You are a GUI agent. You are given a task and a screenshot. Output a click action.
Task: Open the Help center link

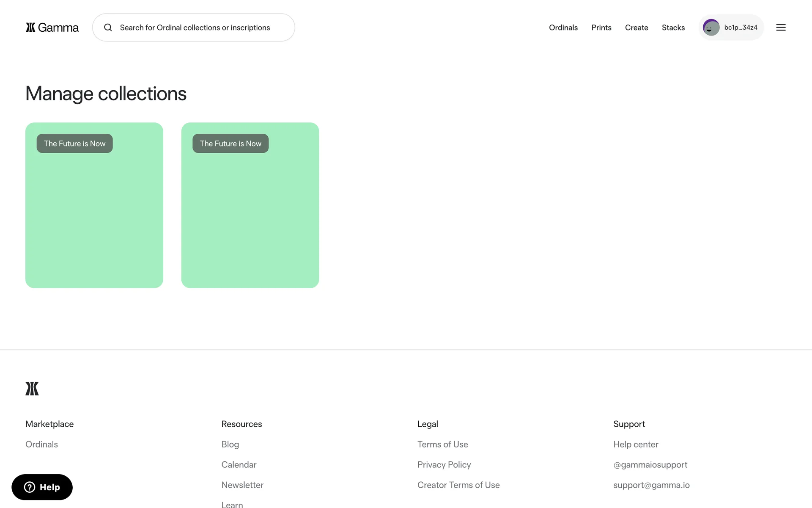click(636, 444)
